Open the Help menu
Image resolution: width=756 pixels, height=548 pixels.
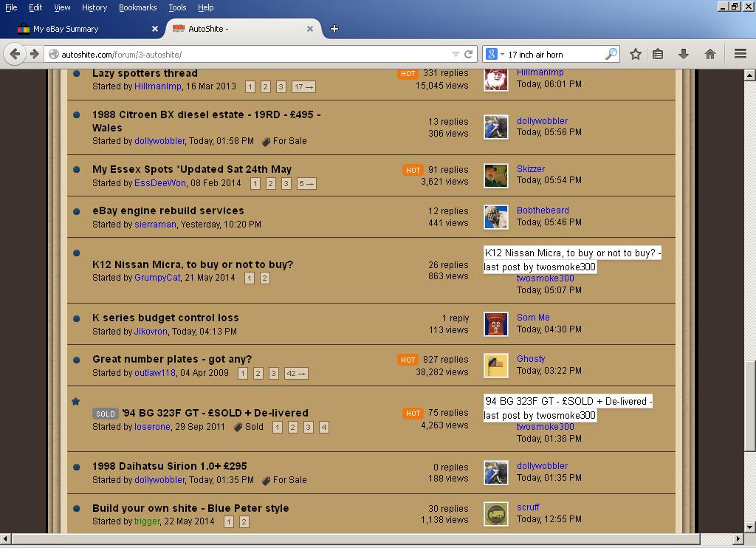[206, 7]
